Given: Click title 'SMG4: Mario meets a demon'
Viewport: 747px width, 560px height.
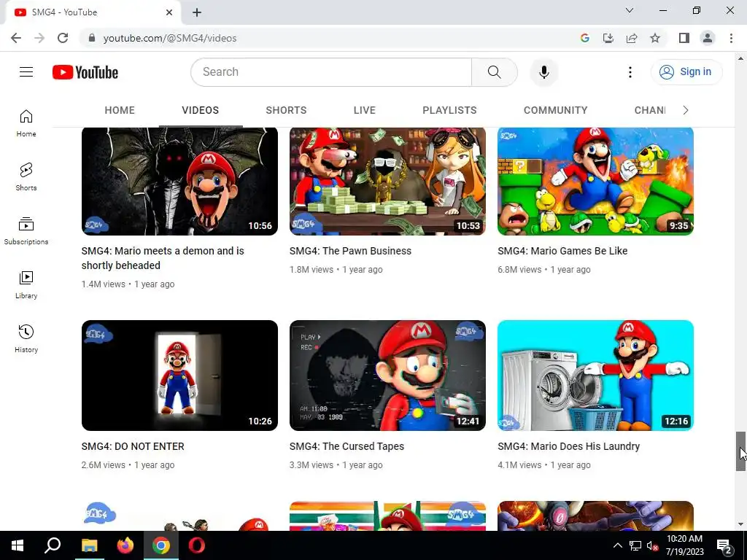Looking at the screenshot, I should click(163, 258).
